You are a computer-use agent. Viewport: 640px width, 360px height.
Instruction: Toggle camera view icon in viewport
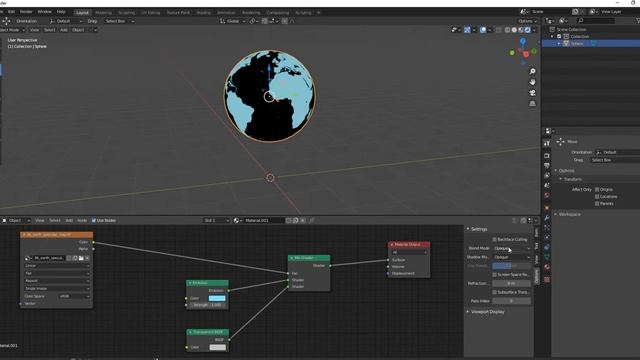(x=532, y=93)
